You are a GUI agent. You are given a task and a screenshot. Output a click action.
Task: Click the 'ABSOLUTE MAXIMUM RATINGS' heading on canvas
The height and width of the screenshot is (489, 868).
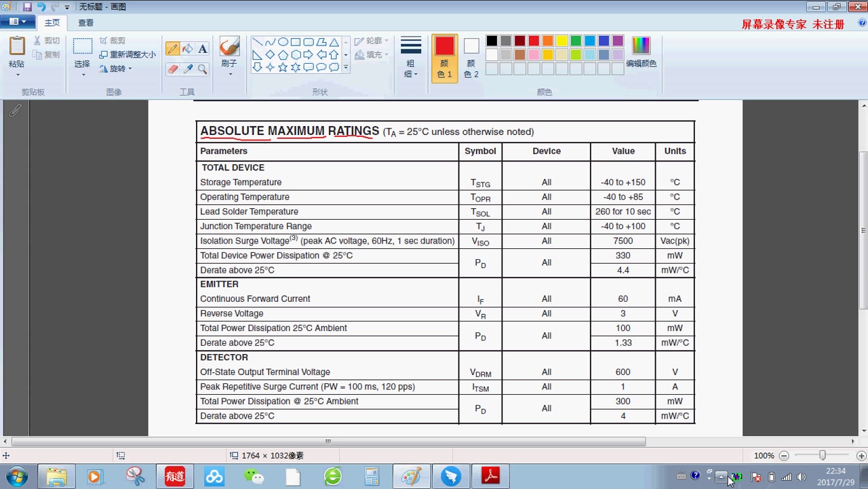(x=290, y=131)
